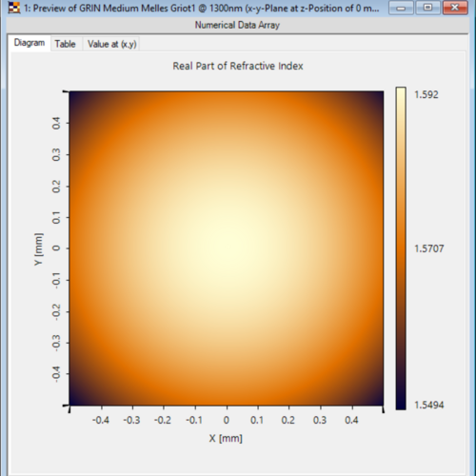
Task: Click the 0 tick label on X axis
Action: click(227, 420)
